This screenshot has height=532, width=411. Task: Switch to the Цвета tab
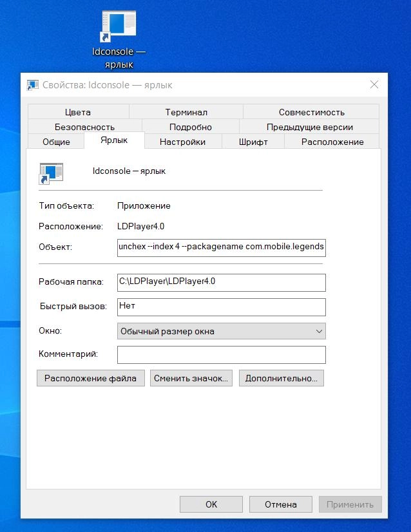coord(78,112)
